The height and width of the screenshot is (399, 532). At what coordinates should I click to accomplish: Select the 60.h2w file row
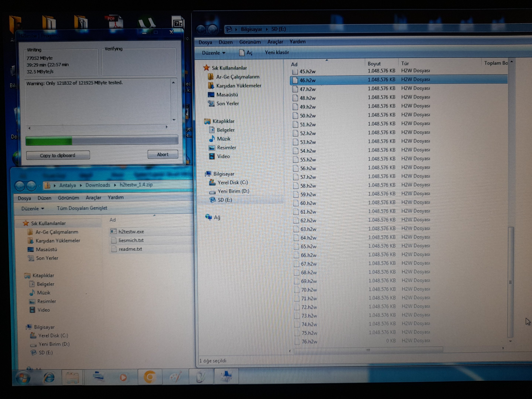(x=308, y=203)
